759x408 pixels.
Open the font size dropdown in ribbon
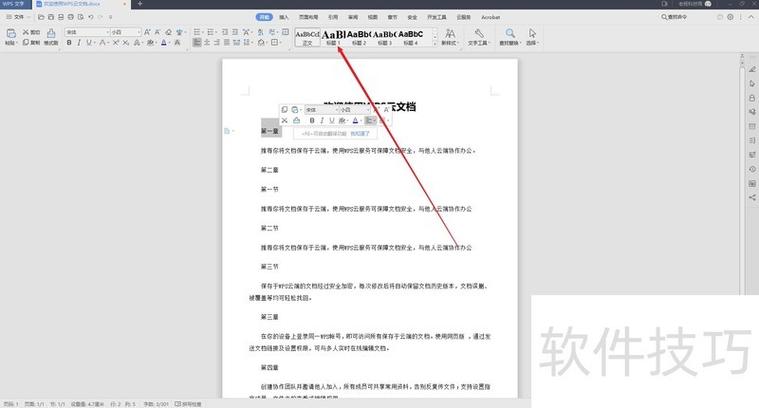(139, 32)
